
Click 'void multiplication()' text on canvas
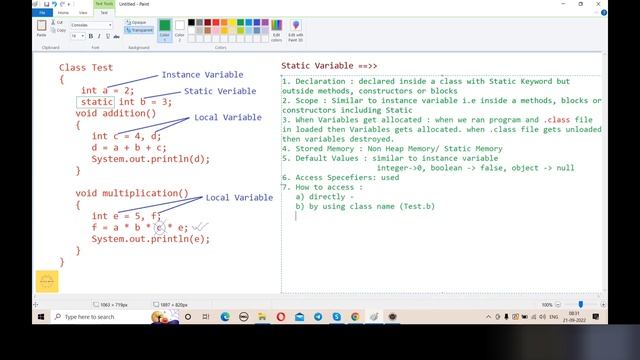(x=132, y=193)
